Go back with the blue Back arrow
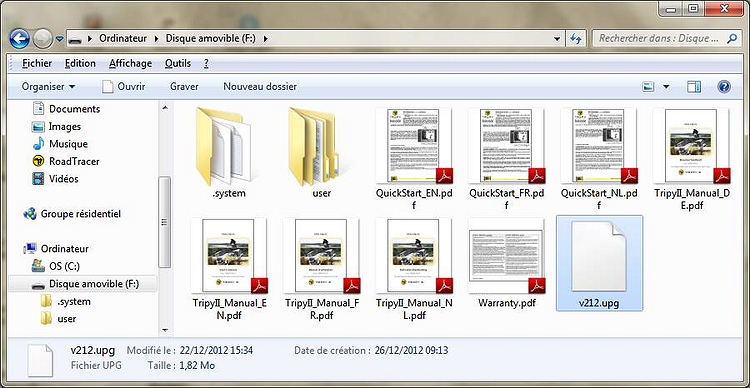Viewport: 750px width, 388px height. click(20, 39)
